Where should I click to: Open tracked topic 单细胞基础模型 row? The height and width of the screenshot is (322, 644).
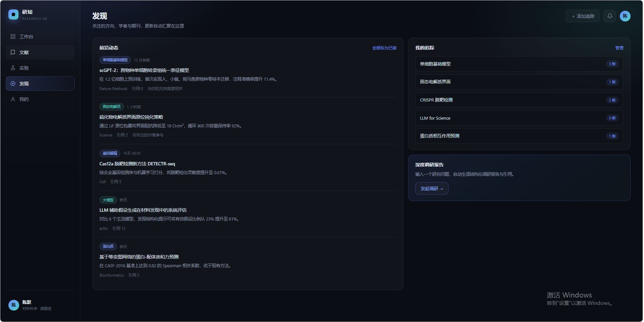519,64
